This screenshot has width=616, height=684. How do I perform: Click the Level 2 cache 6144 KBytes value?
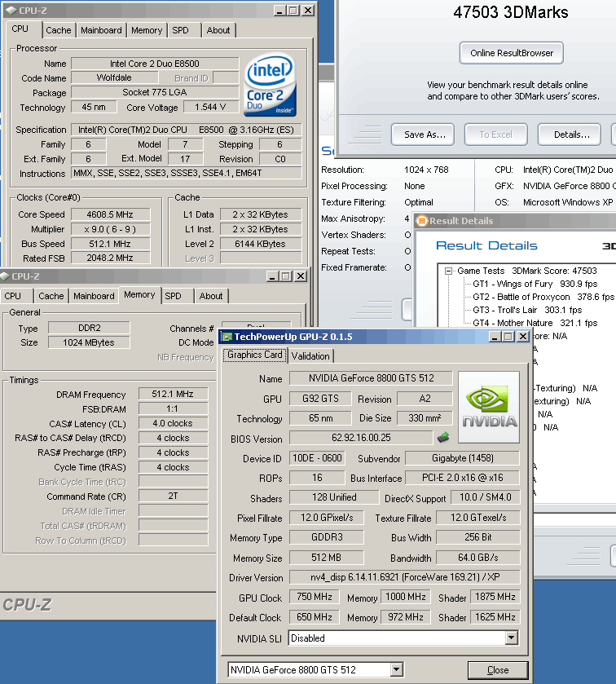(x=260, y=244)
